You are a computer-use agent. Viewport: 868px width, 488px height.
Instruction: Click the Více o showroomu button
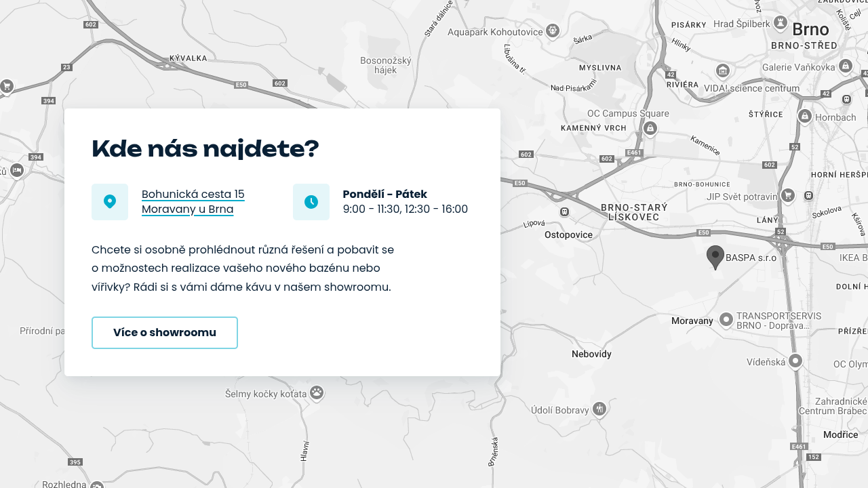(x=164, y=333)
